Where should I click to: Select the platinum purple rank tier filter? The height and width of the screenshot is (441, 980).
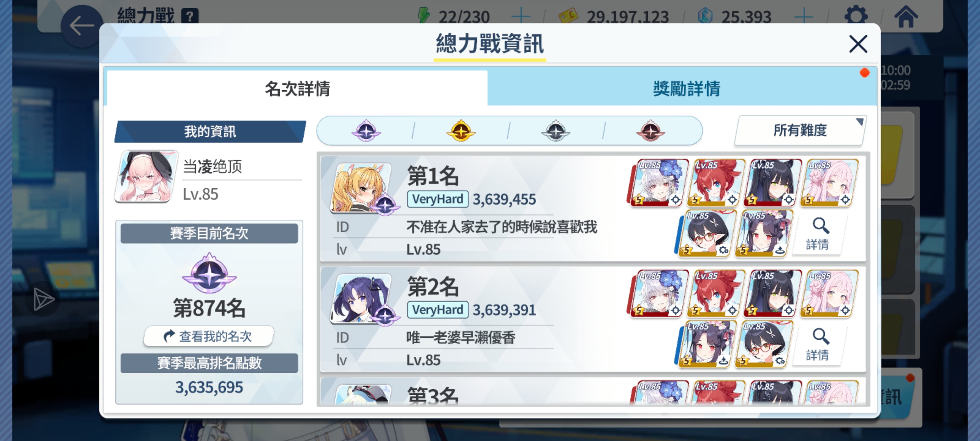366,131
